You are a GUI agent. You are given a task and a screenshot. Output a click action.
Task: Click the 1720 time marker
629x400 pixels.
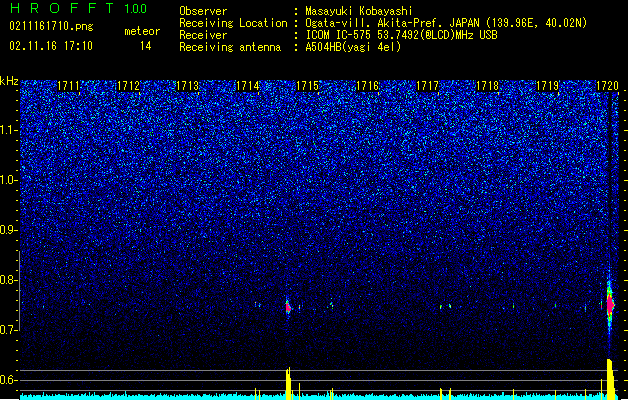(607, 85)
